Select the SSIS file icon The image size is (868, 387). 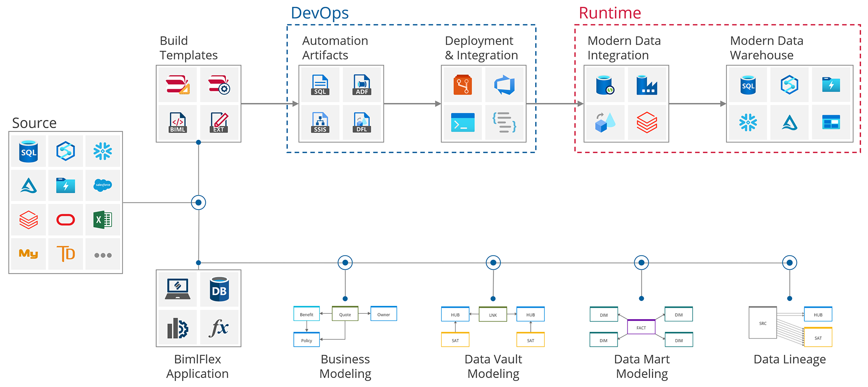pyautogui.click(x=320, y=123)
